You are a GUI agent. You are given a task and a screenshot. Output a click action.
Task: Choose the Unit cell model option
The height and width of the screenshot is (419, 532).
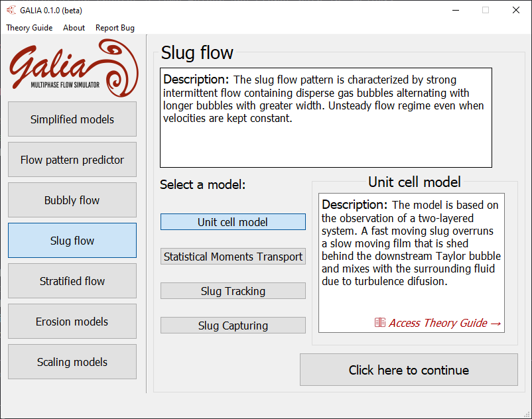tap(233, 222)
